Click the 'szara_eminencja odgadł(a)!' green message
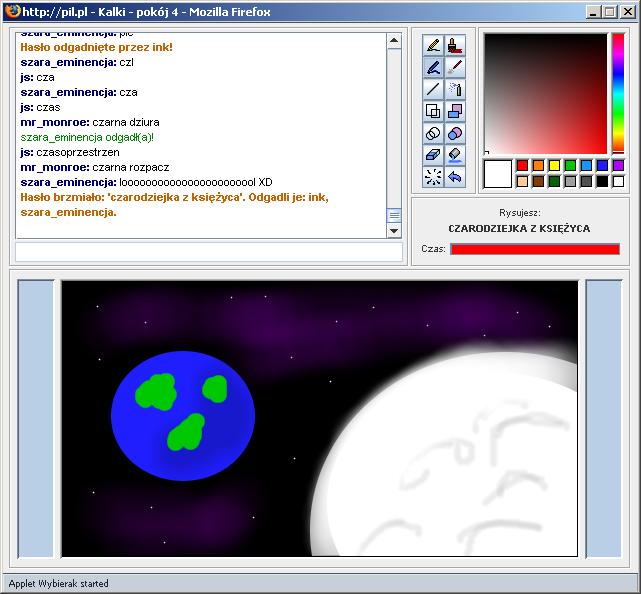Viewport: 641px width, 594px height. (87, 137)
